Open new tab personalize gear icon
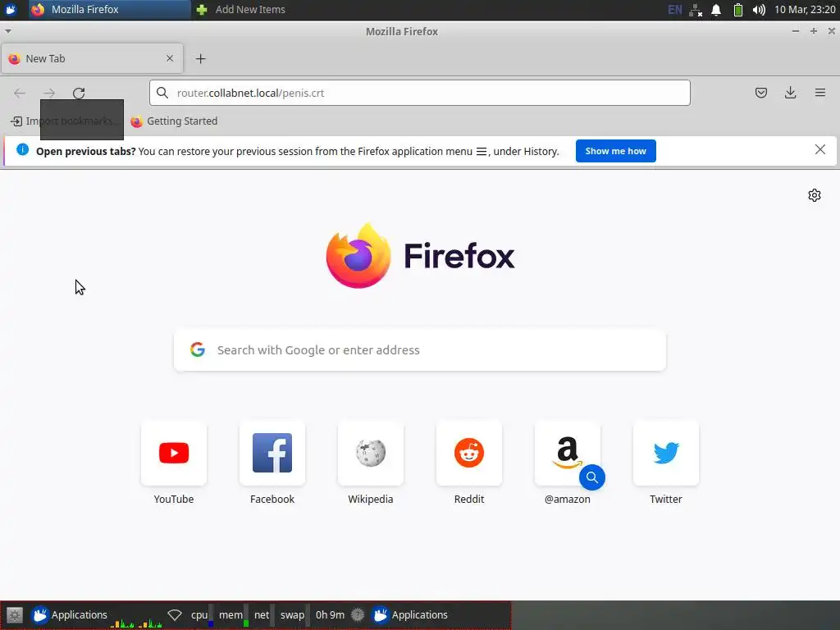Image resolution: width=840 pixels, height=630 pixels. point(815,195)
